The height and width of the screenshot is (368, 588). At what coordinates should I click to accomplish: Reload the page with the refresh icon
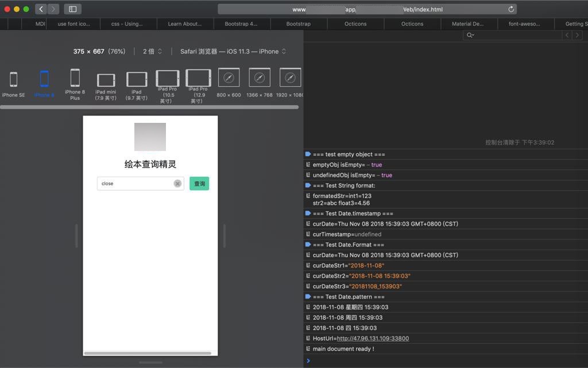tap(510, 9)
